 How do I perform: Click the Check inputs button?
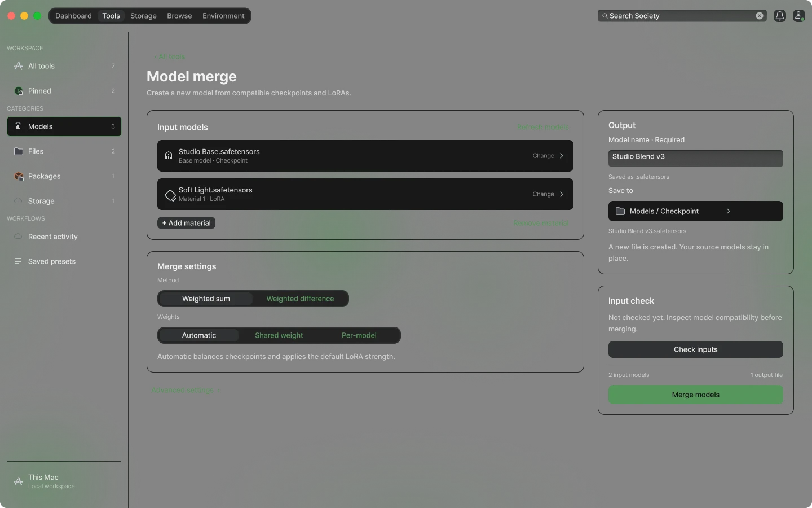[696, 349]
